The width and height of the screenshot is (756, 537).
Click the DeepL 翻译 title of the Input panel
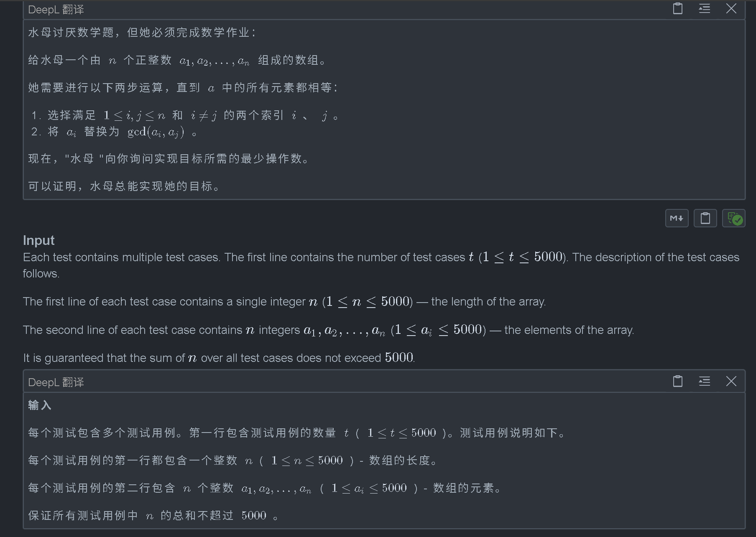(56, 382)
